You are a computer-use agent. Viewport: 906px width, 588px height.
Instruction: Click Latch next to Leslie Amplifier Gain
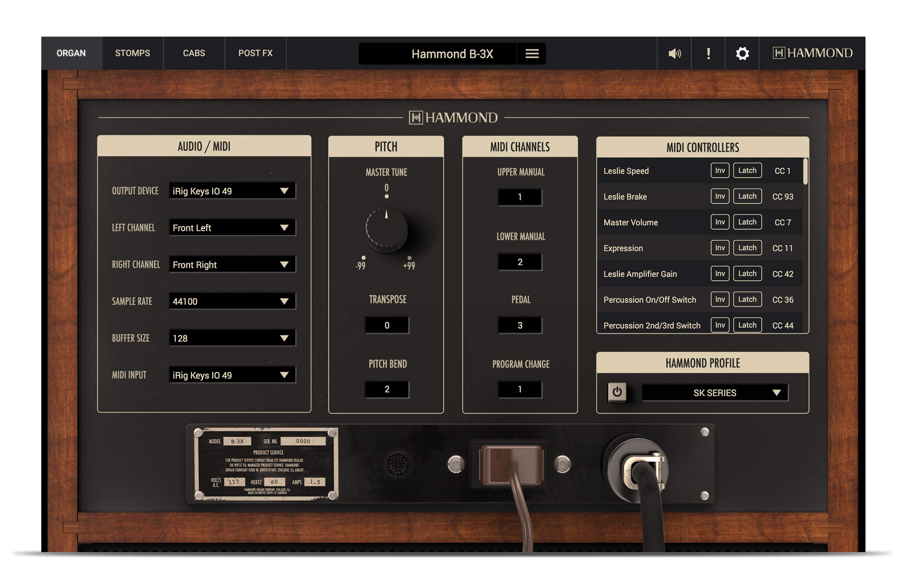tap(747, 273)
